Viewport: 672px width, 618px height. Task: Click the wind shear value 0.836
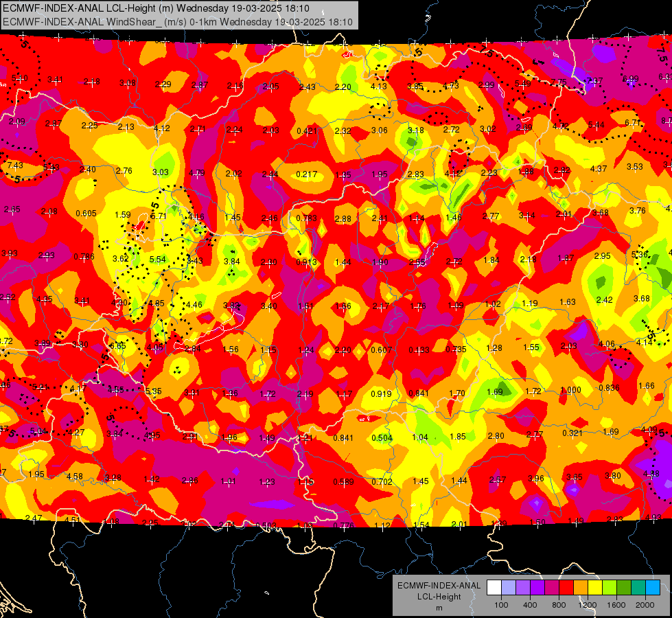pos(609,387)
